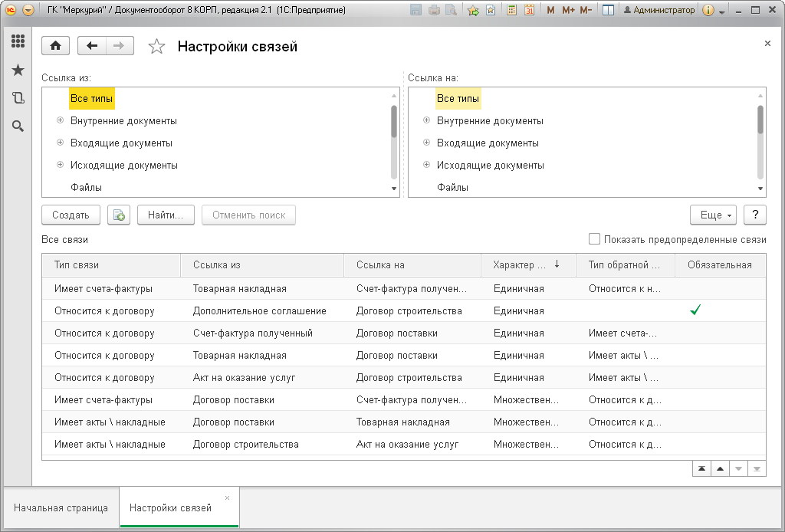This screenshot has height=532, width=785.
Task: Move up arrow button below table
Action: pyautogui.click(x=720, y=469)
